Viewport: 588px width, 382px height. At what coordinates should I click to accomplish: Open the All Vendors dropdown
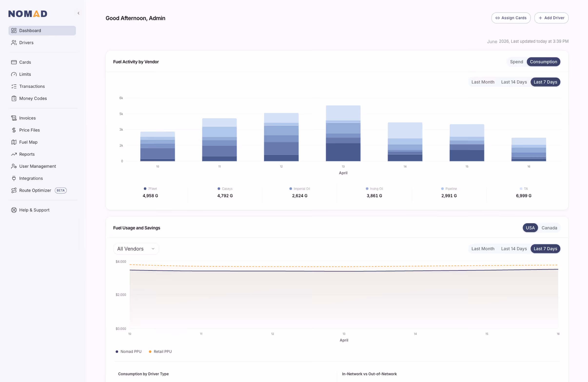coord(136,249)
